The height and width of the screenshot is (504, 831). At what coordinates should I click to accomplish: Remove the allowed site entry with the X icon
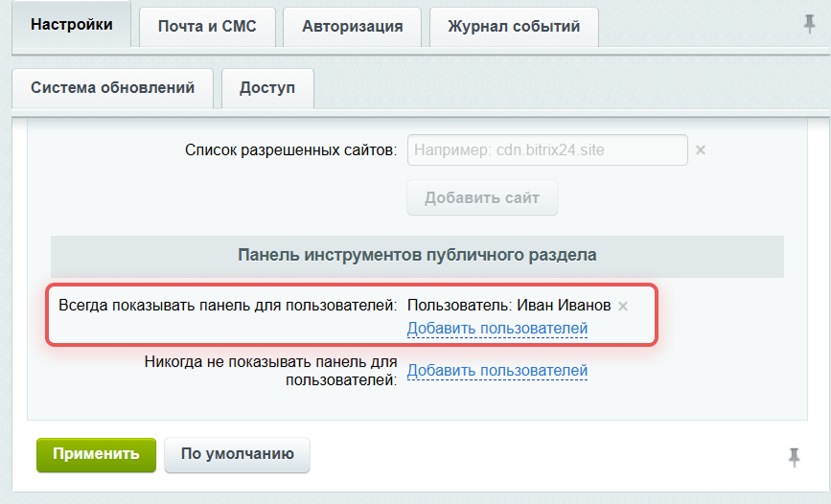[x=700, y=150]
